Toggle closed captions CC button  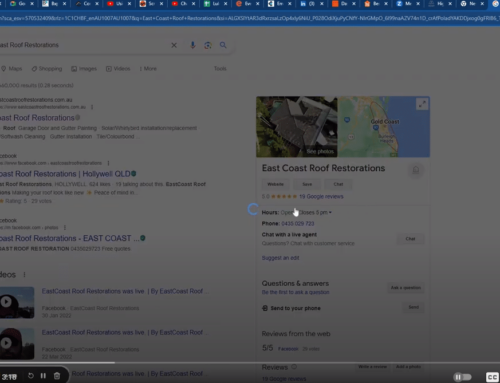coord(492,377)
